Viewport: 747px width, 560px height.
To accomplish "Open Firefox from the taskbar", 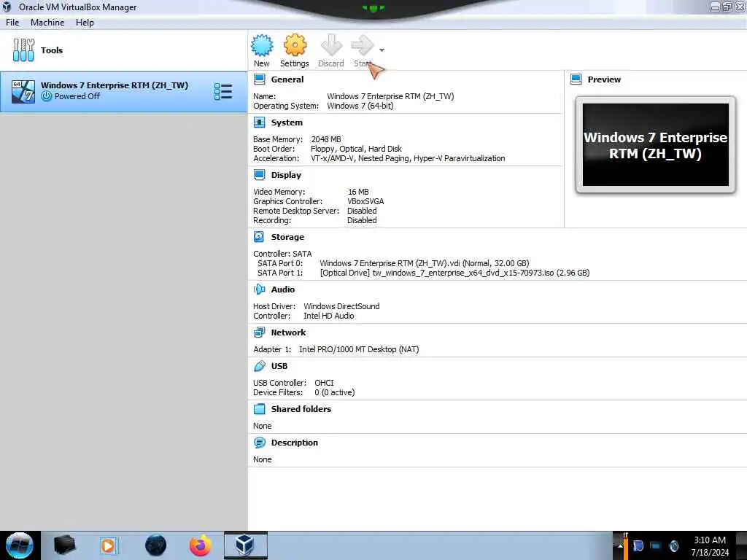I will coord(201,545).
